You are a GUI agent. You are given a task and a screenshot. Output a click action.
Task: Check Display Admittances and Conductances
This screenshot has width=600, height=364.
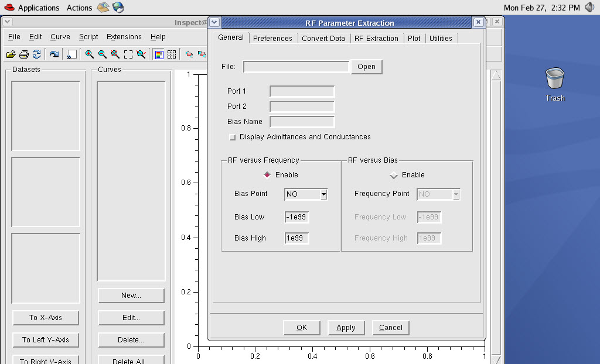click(232, 137)
